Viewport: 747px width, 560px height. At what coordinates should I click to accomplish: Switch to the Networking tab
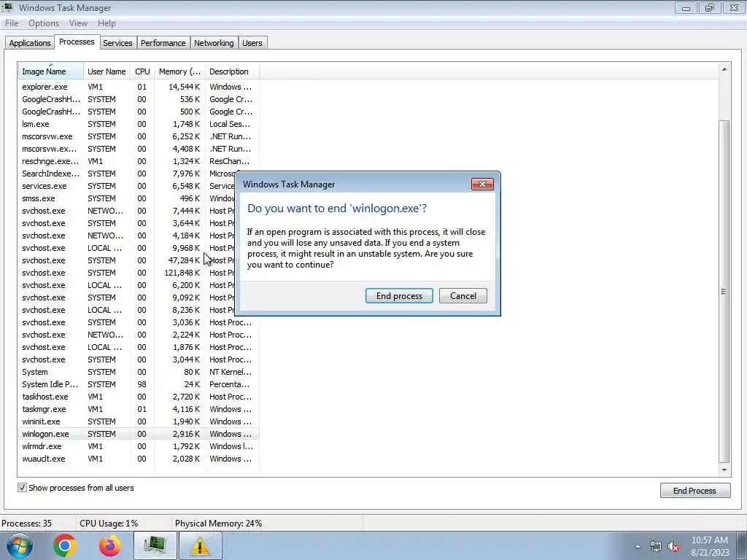[214, 43]
